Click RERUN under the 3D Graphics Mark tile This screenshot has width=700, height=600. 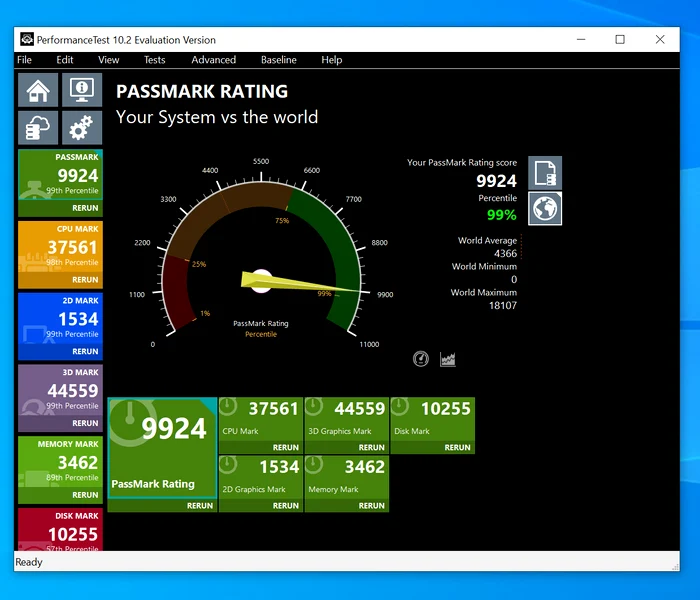coord(371,447)
